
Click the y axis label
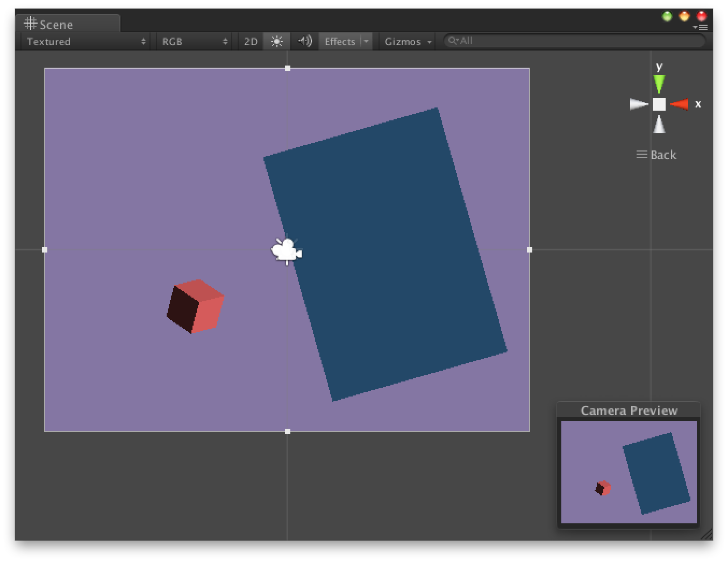coord(659,67)
